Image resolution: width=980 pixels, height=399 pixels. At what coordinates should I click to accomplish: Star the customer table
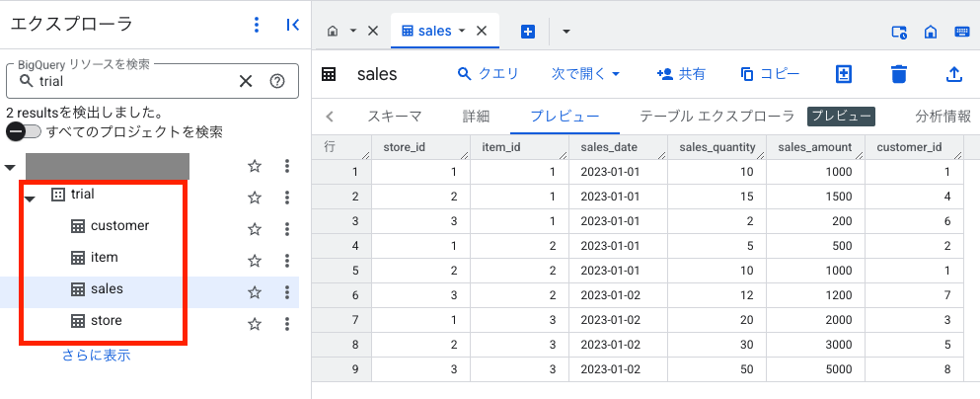[254, 229]
